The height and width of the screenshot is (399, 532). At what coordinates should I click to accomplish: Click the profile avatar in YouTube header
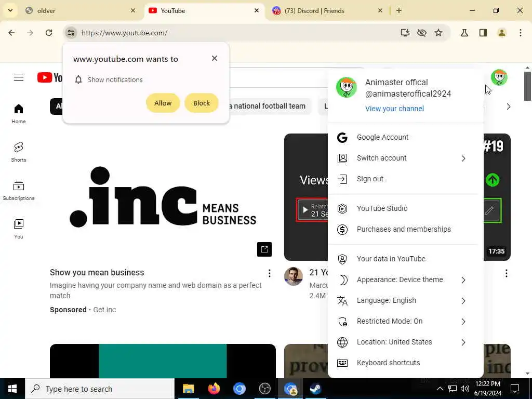pyautogui.click(x=499, y=77)
